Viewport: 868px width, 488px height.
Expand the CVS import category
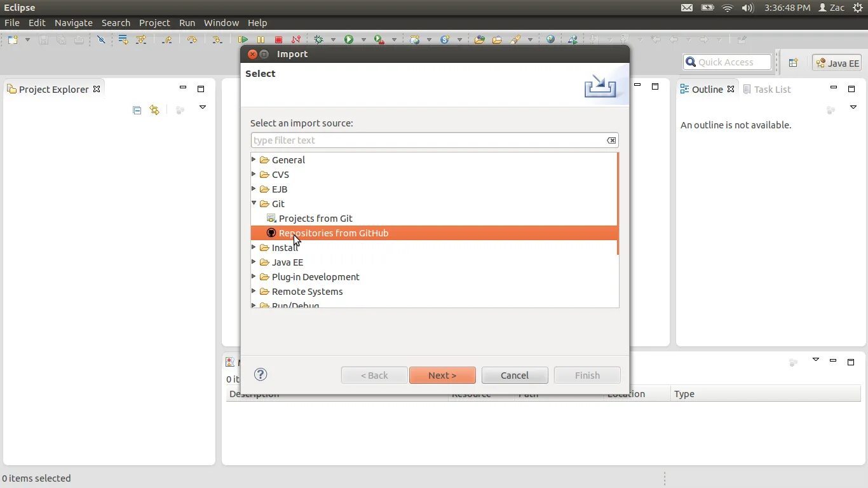pos(254,174)
